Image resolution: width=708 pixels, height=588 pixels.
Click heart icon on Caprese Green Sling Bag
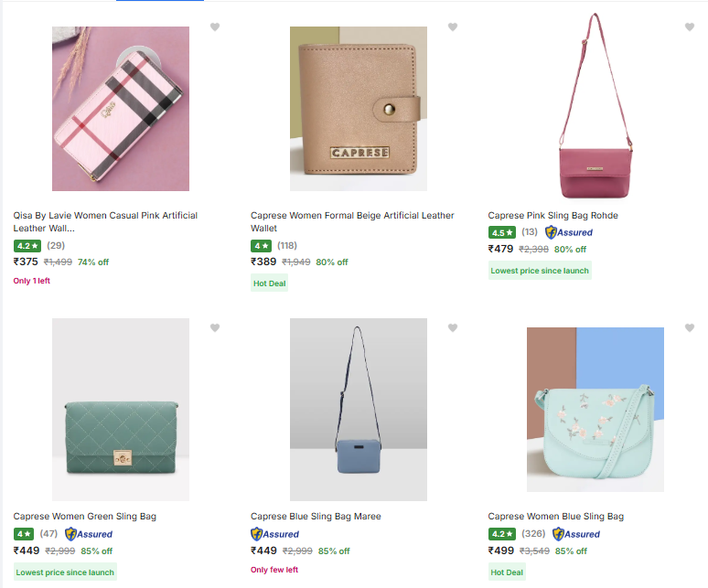point(215,328)
